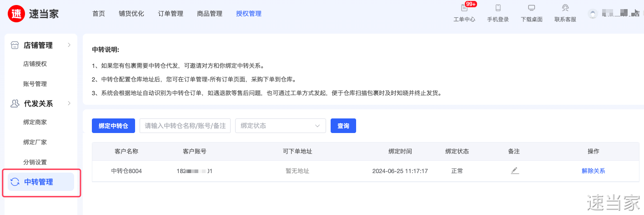This screenshot has height=215, width=644.
Task: Click the 查询 search button
Action: coord(343,126)
